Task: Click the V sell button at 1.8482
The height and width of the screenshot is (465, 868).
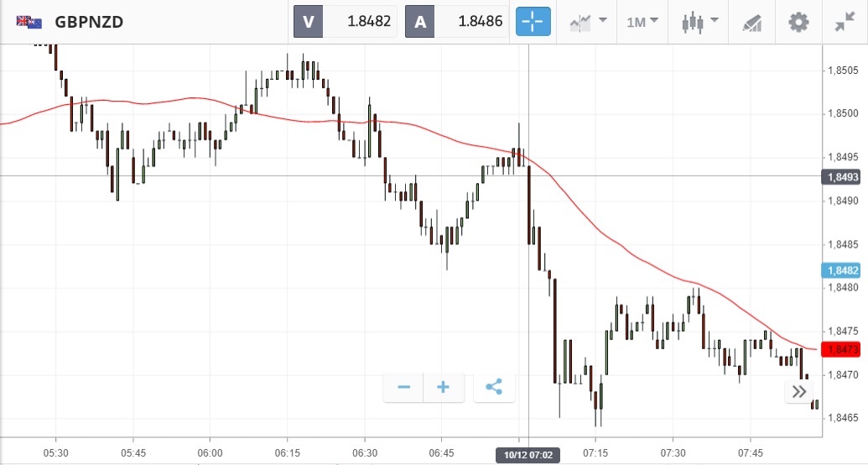Action: pyautogui.click(x=346, y=22)
